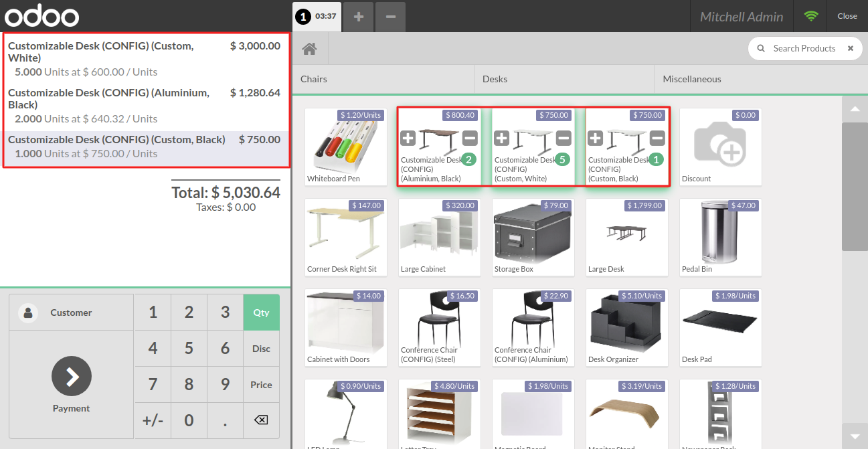
Task: Tap the decimal point key
Action: [225, 420]
